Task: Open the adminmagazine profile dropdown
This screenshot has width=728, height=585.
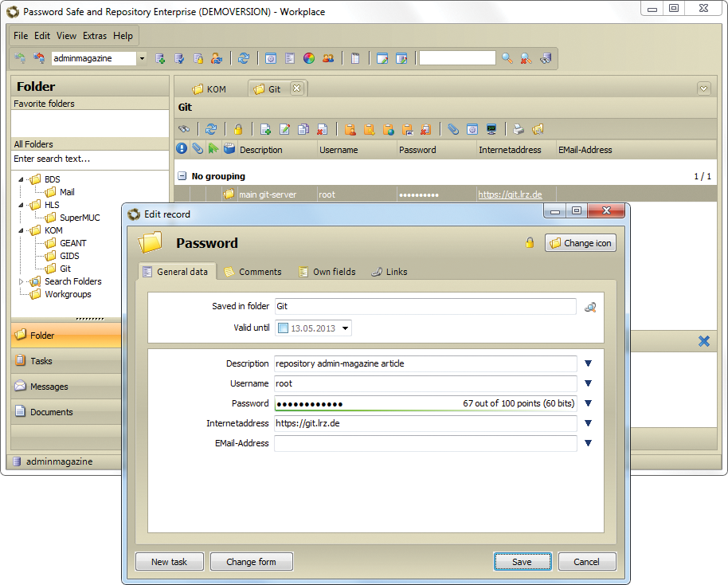Action: [x=141, y=57]
